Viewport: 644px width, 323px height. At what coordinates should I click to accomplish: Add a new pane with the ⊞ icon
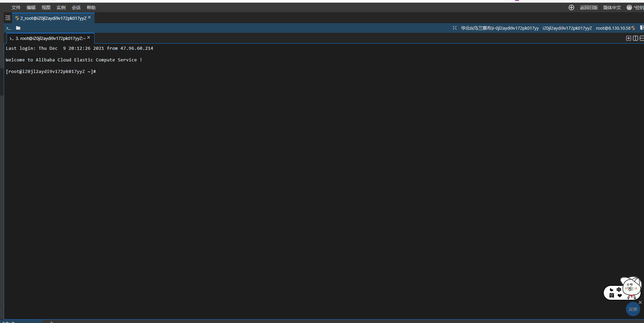(x=629, y=38)
